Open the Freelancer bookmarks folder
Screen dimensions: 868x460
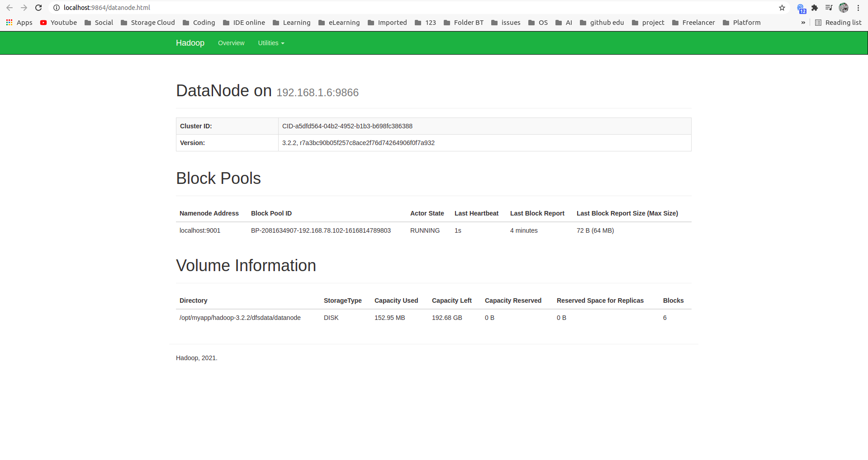pos(693,23)
